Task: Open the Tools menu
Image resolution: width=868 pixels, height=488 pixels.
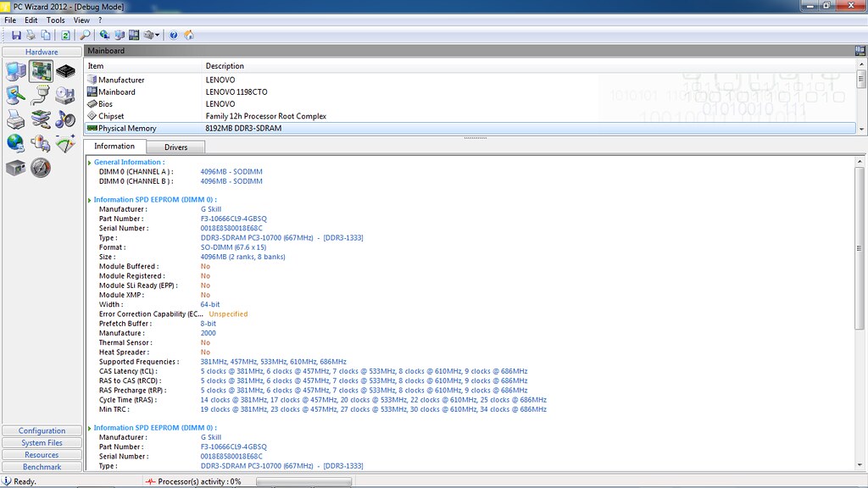Action: tap(55, 20)
